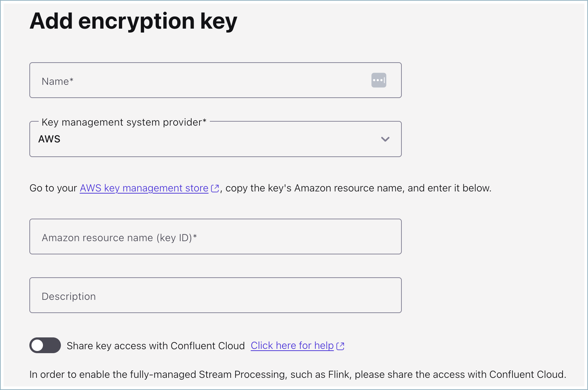The image size is (588, 390).
Task: Click the Go to your instruction text
Action: 53,188
